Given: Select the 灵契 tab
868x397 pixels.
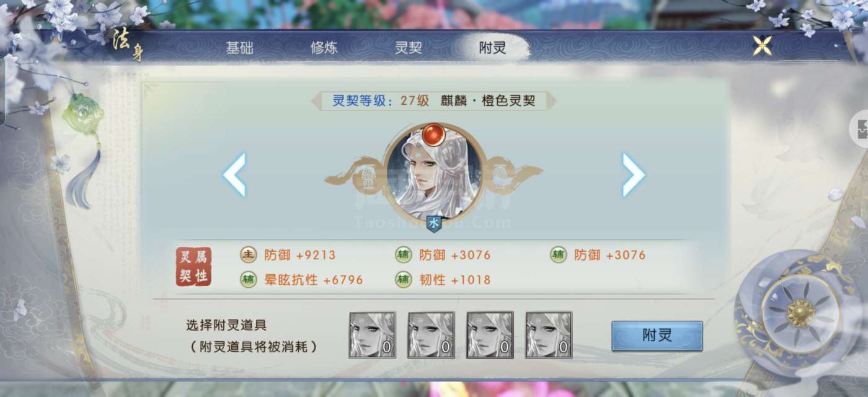Looking at the screenshot, I should click(x=408, y=48).
